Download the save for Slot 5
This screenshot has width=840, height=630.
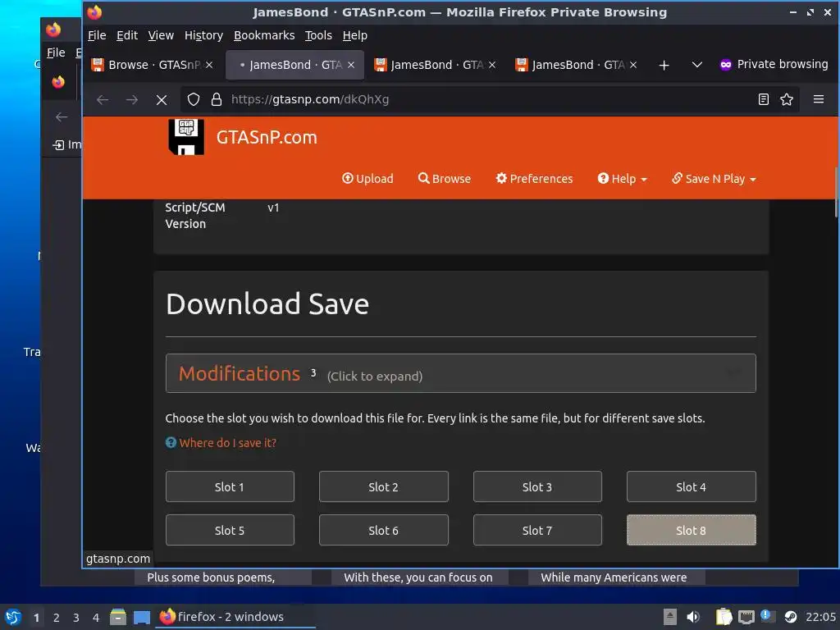pos(230,530)
